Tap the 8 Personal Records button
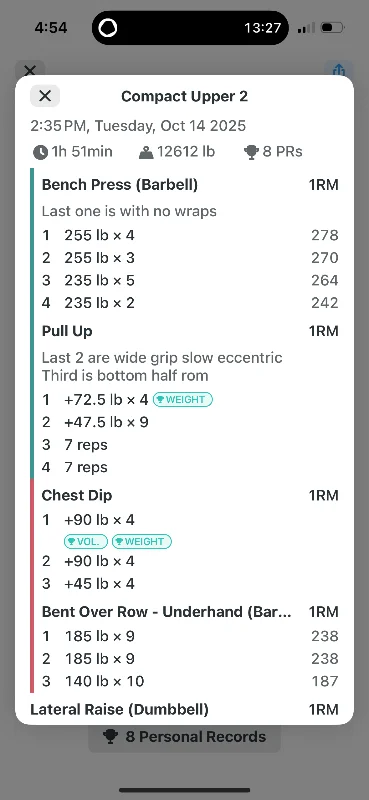 click(x=184, y=737)
